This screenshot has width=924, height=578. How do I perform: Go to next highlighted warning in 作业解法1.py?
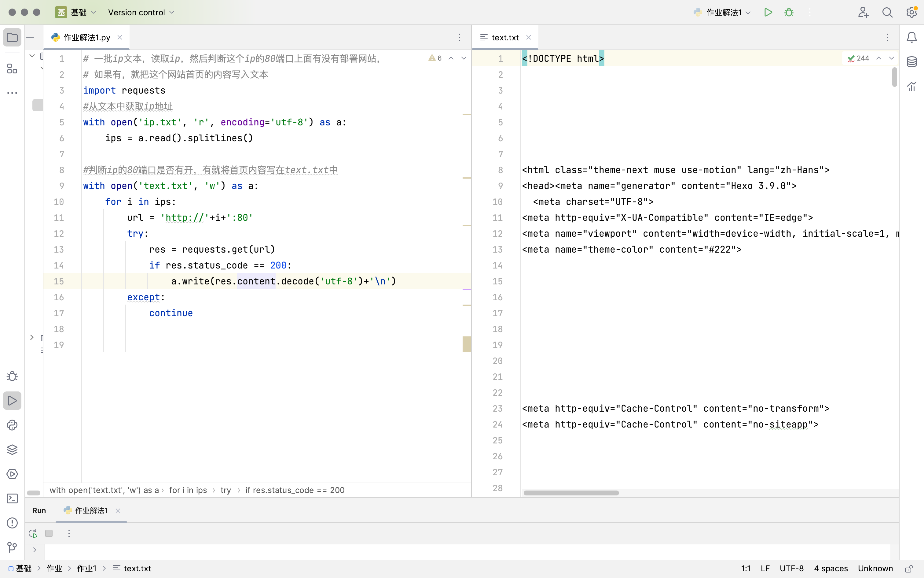(x=464, y=58)
